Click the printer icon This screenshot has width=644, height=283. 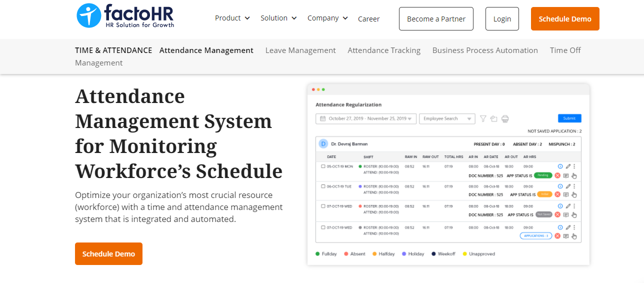(505, 118)
